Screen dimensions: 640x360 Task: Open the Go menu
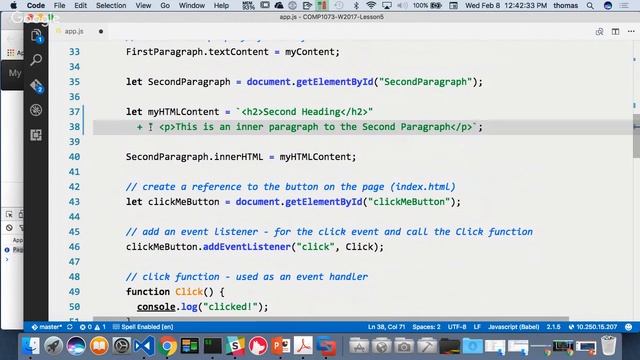pyautogui.click(x=165, y=5)
